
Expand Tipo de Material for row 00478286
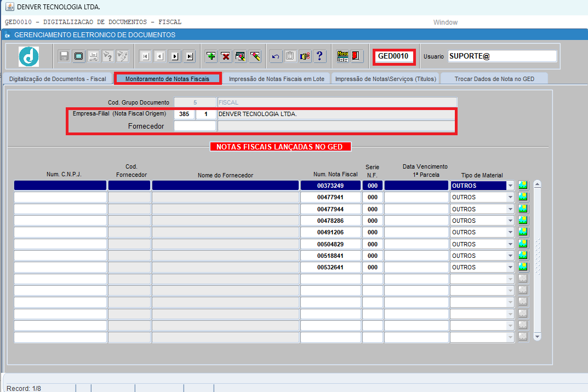(x=510, y=221)
